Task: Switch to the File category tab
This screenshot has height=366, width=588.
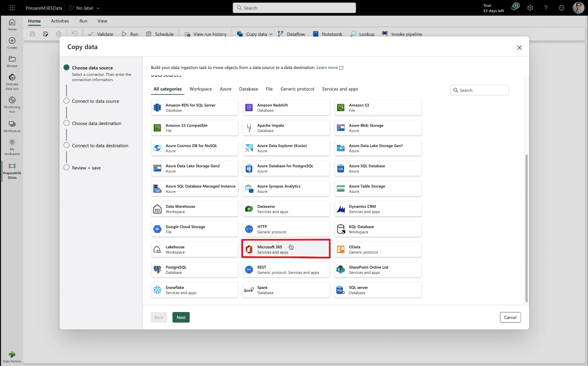Action: click(x=269, y=89)
